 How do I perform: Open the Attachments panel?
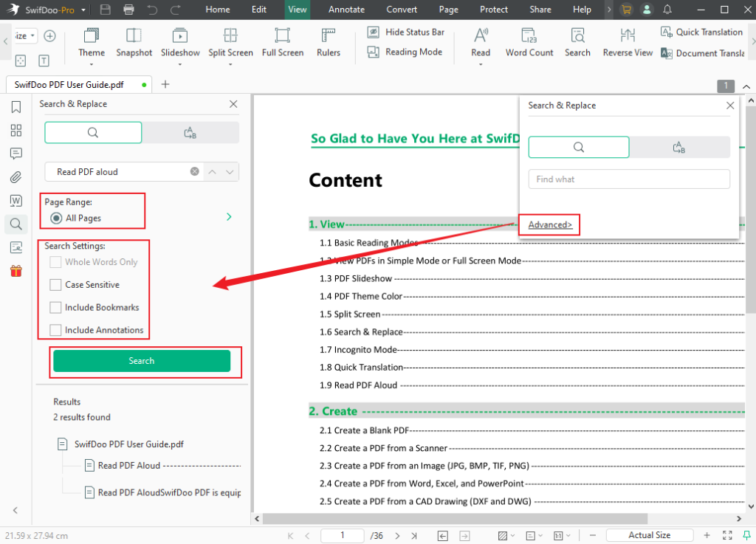coord(15,177)
